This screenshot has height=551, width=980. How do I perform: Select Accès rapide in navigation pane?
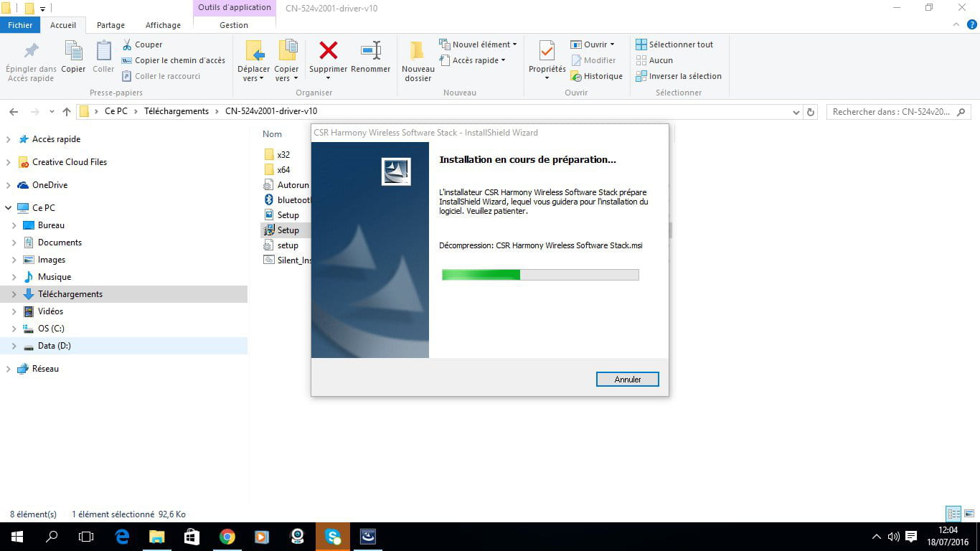click(56, 139)
